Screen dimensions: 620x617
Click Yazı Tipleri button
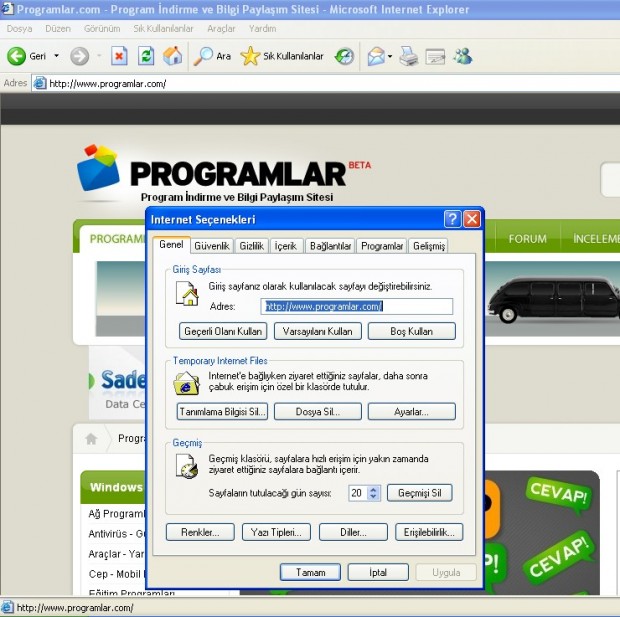(276, 532)
